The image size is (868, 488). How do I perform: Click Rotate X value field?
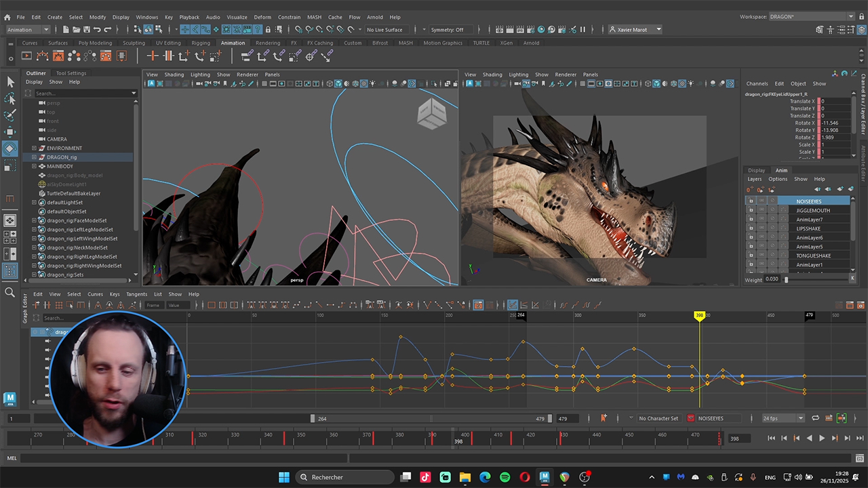click(834, 123)
